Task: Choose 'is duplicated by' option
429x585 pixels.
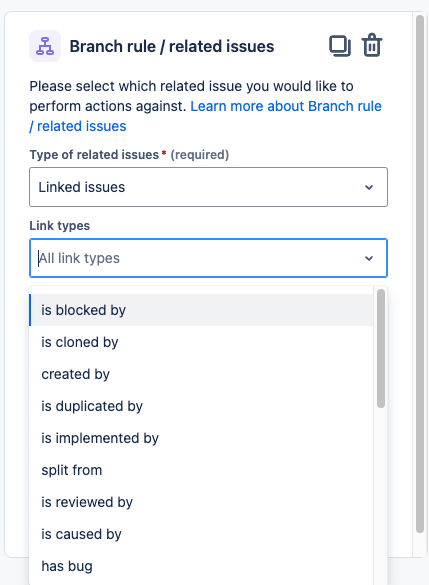Action: [201, 406]
